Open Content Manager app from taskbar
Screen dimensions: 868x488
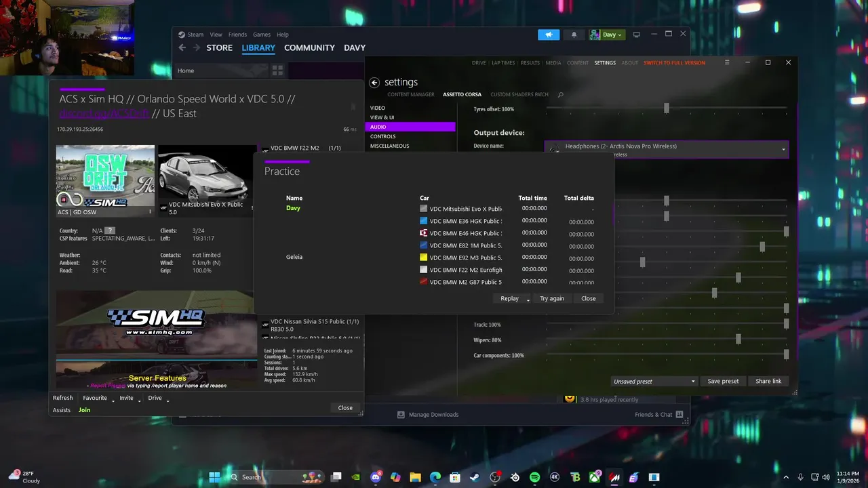point(614,477)
